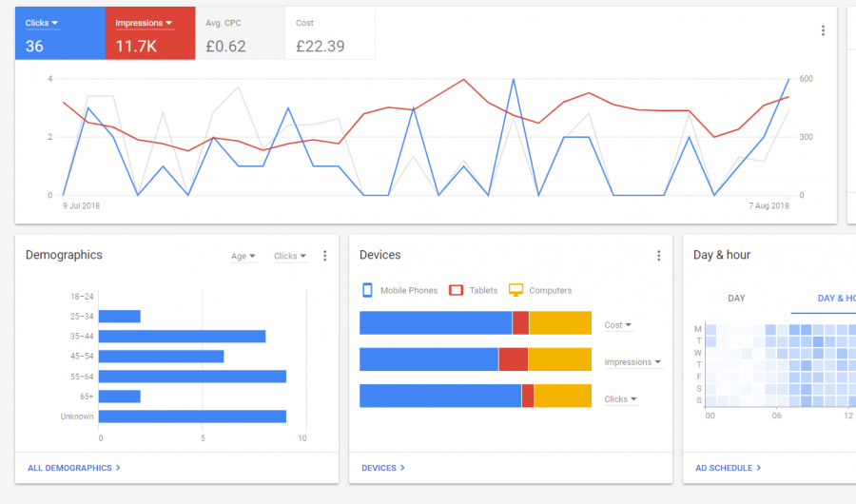This screenshot has height=504, width=856.
Task: Open the Devices link
Action: point(382,468)
